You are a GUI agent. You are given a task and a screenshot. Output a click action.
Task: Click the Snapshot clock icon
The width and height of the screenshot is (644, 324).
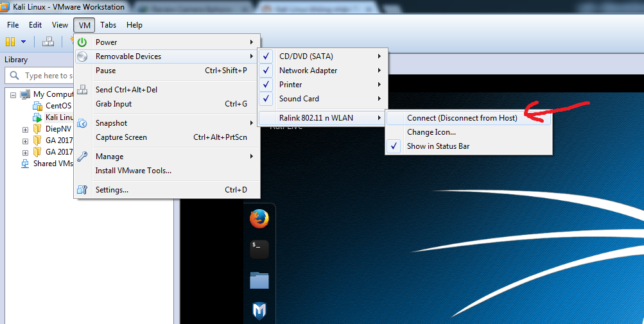click(82, 123)
